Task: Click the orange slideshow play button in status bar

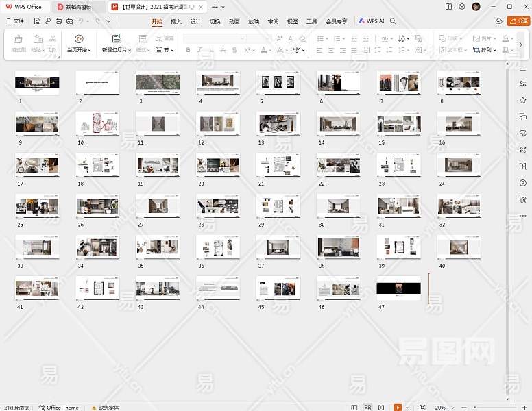Action: pyautogui.click(x=398, y=408)
